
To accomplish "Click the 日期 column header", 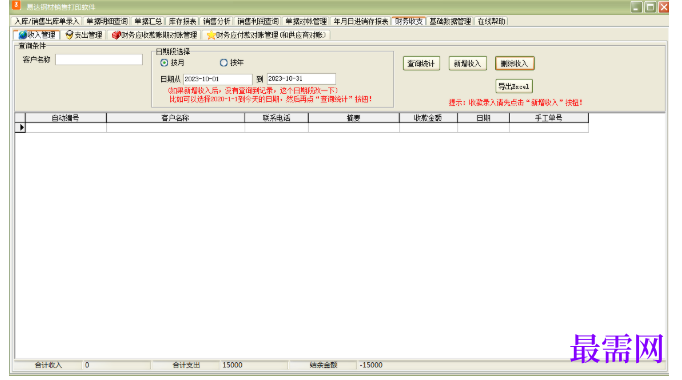I will (483, 118).
